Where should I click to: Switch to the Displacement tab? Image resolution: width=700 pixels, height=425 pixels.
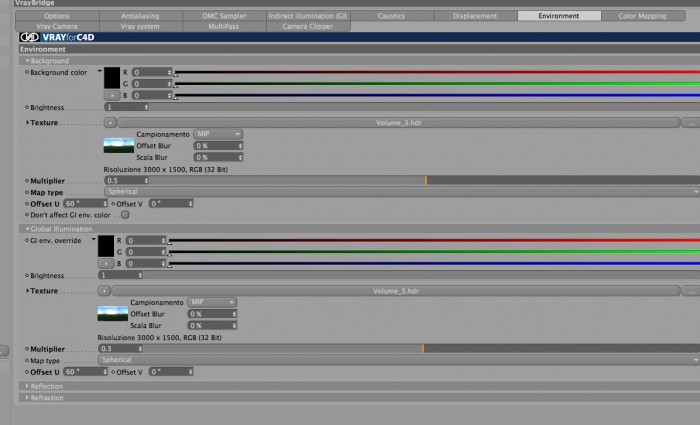[475, 16]
